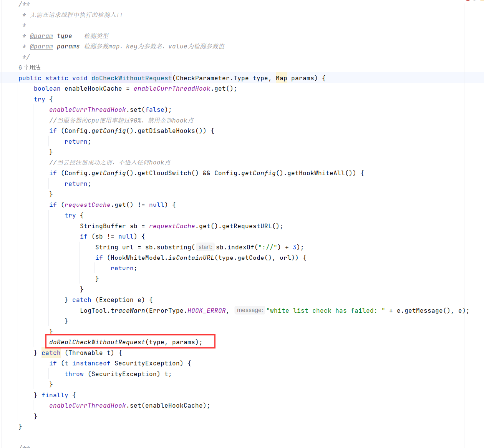The width and height of the screenshot is (484, 448).
Task: Click the doc comment 无需在请求线程中执行的检测入口
Action: pos(76,15)
